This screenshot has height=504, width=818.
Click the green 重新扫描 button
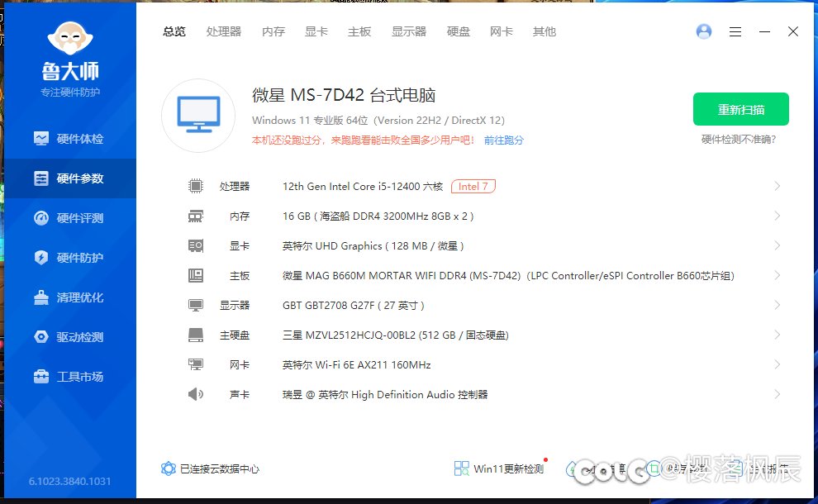coord(740,109)
